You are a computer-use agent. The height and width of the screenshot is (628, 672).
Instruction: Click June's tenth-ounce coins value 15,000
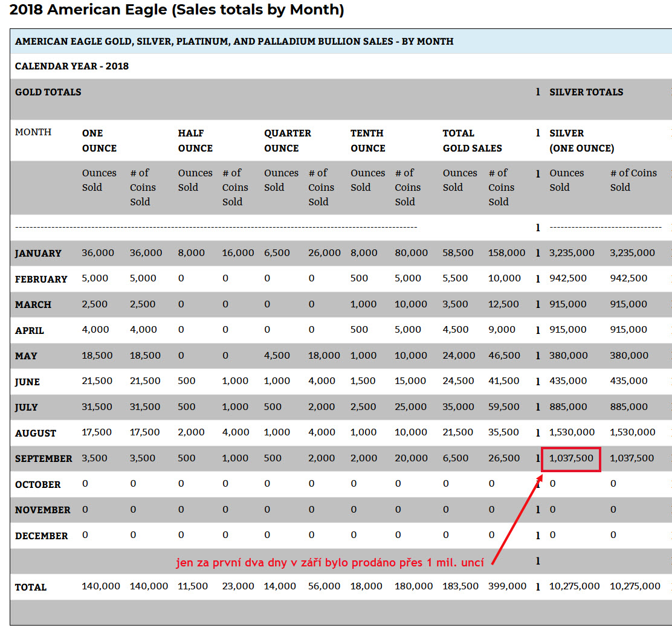410,381
